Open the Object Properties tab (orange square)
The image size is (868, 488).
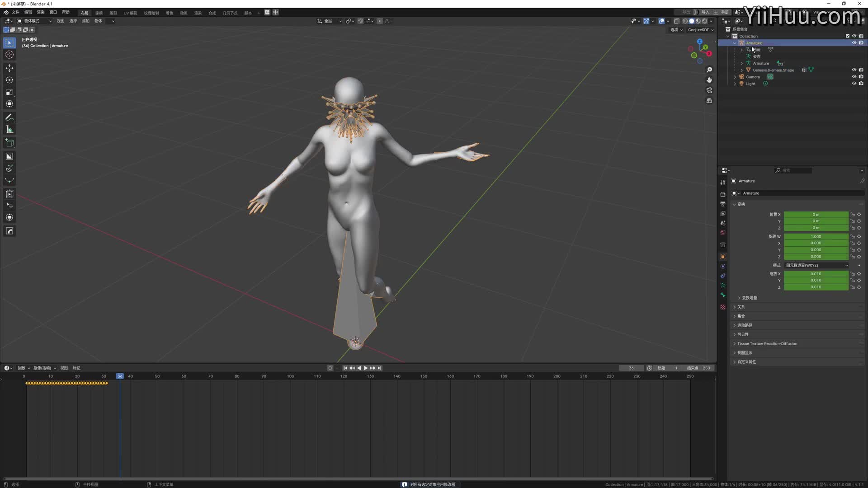point(722,257)
